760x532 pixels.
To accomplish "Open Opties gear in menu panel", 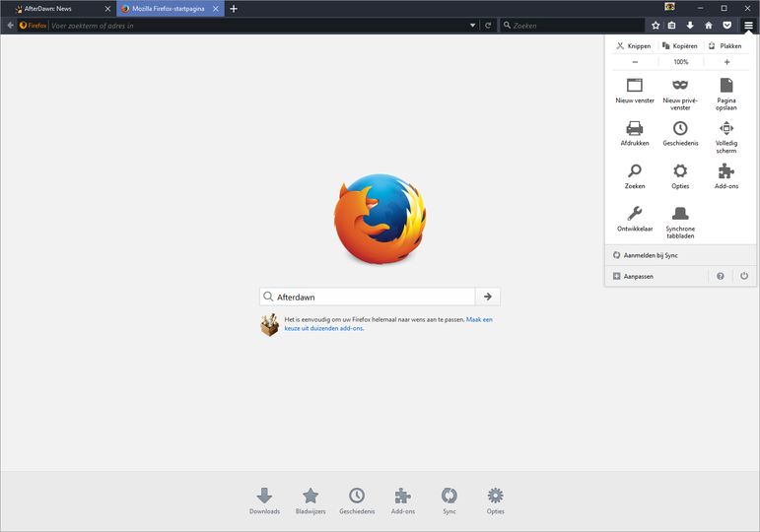I will (x=680, y=176).
